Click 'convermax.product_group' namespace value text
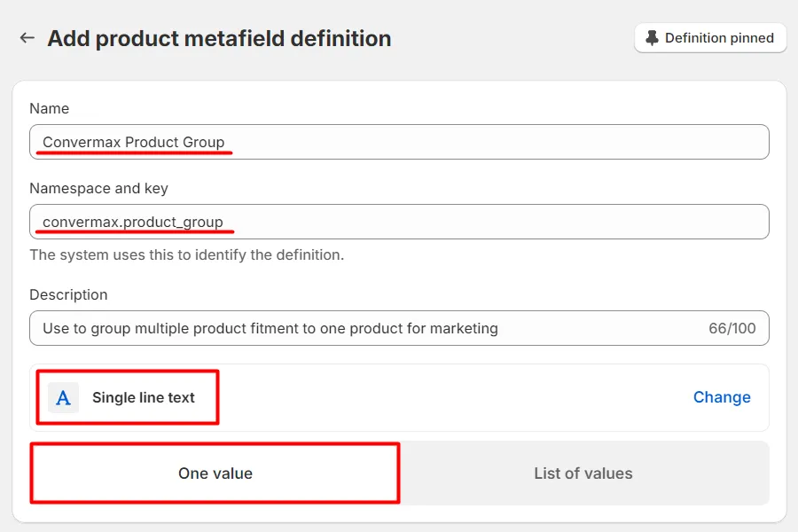Image resolution: width=798 pixels, height=532 pixels. coord(133,222)
